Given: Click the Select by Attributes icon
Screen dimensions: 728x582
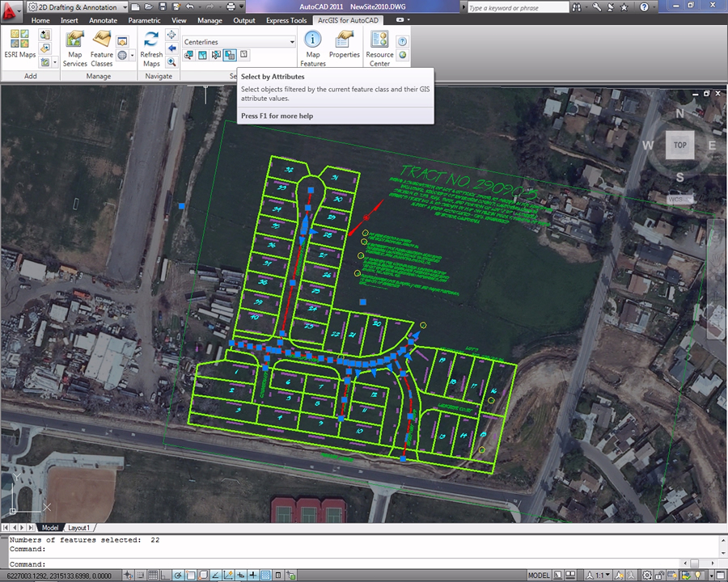Looking at the screenshot, I should pyautogui.click(x=230, y=55).
